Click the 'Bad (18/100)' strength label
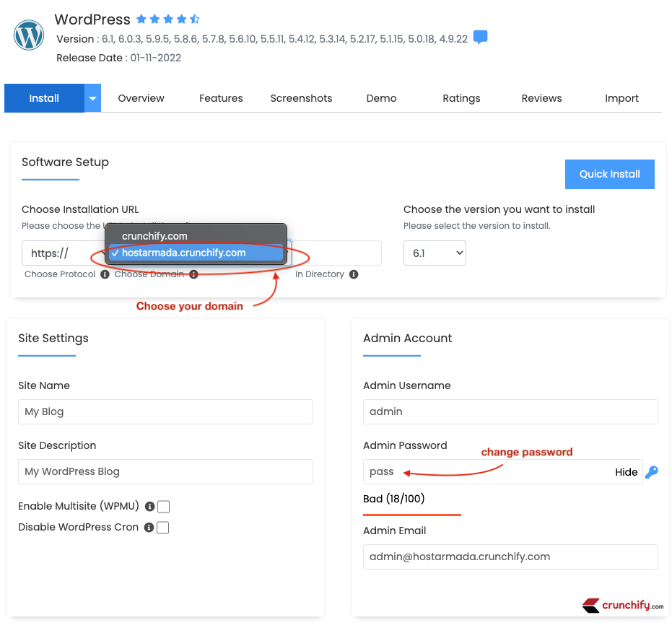Image resolution: width=672 pixels, height=628 pixels. (x=394, y=499)
